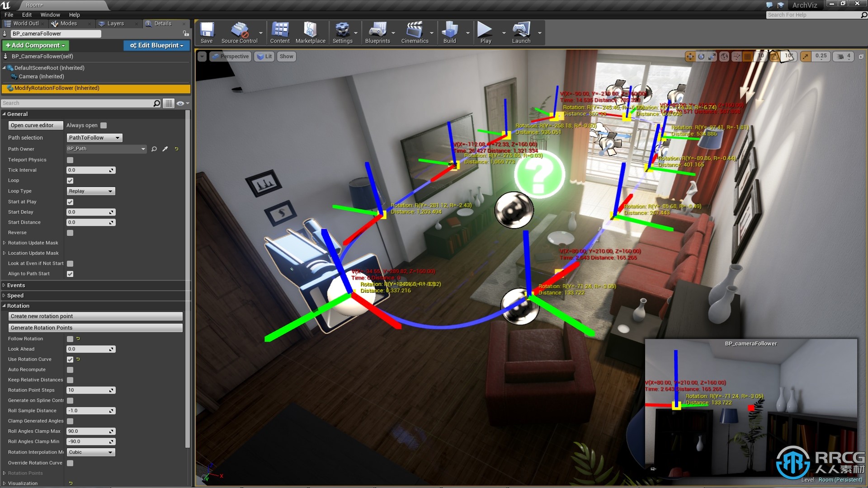This screenshot has width=868, height=488.
Task: Drag the Roll Sample Distance slider
Action: point(90,411)
